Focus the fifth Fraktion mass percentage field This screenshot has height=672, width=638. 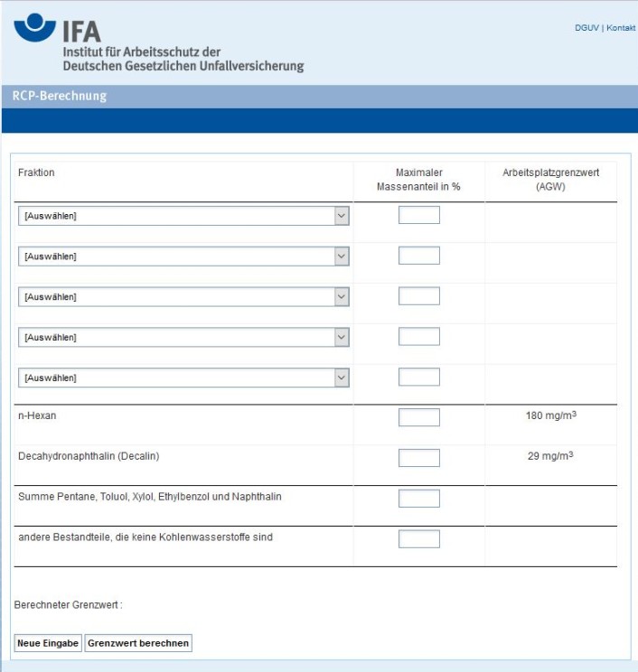coord(419,377)
